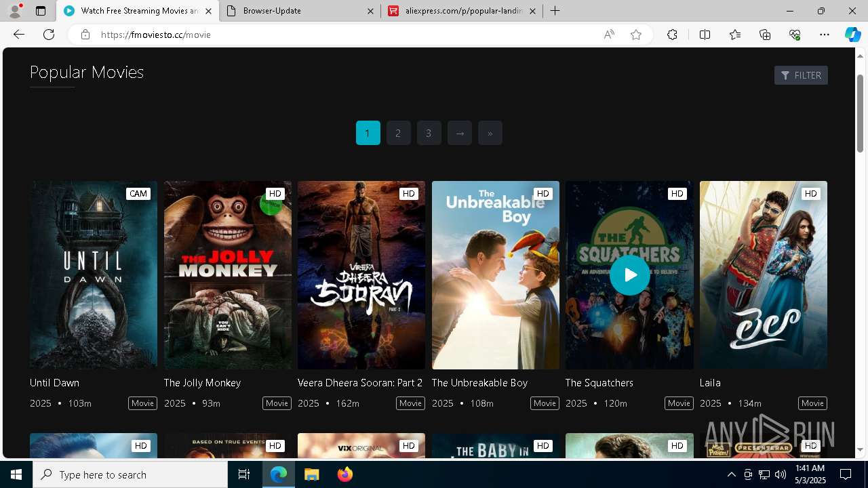Click the taskbar search box
The height and width of the screenshot is (488, 868).
tap(130, 474)
